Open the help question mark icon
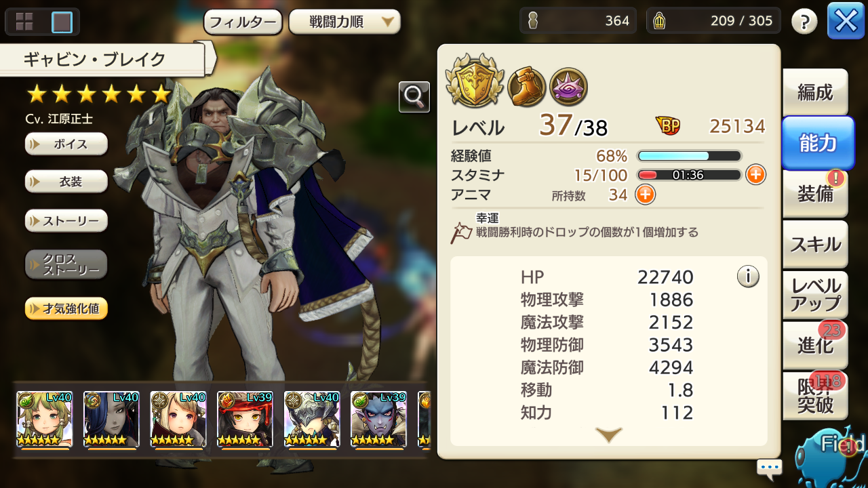The width and height of the screenshot is (868, 488). [804, 22]
